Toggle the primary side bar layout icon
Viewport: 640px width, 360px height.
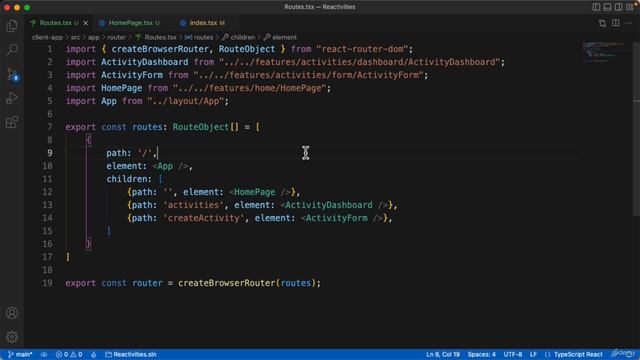[x=596, y=7]
